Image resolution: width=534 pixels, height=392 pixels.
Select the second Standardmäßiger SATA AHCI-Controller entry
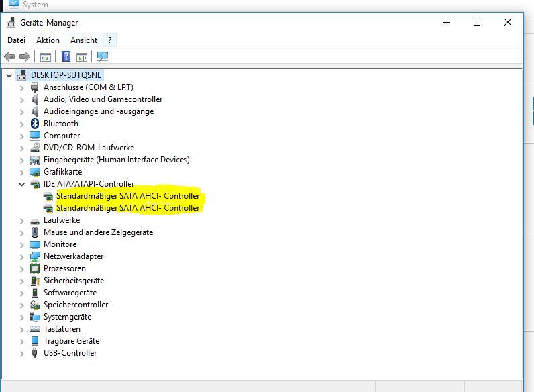[127, 208]
